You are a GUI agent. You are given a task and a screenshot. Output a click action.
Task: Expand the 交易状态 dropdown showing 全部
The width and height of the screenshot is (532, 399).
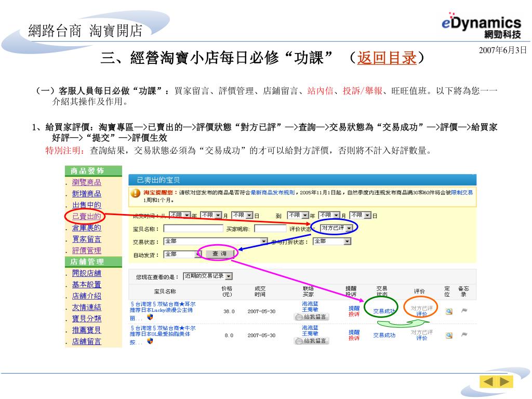tap(216, 241)
